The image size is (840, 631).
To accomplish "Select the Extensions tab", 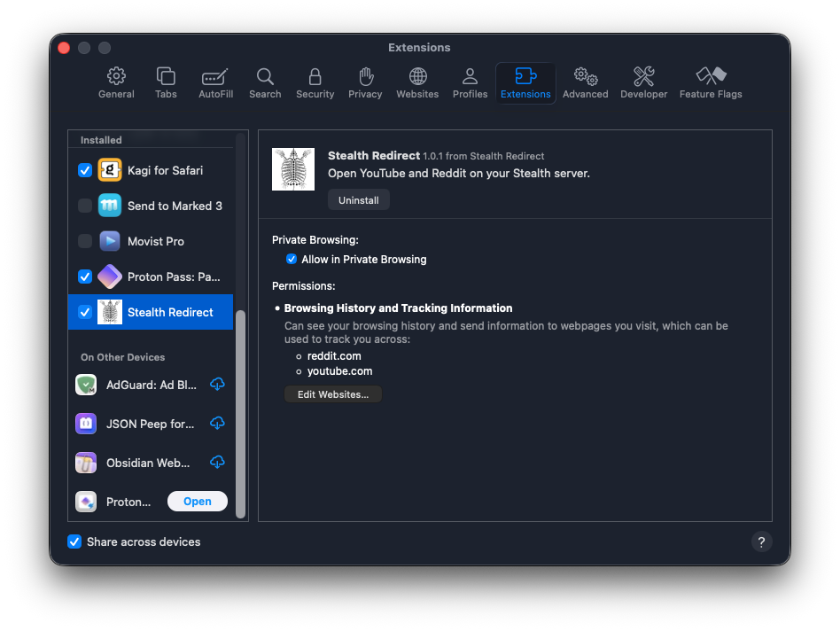I will pyautogui.click(x=525, y=83).
